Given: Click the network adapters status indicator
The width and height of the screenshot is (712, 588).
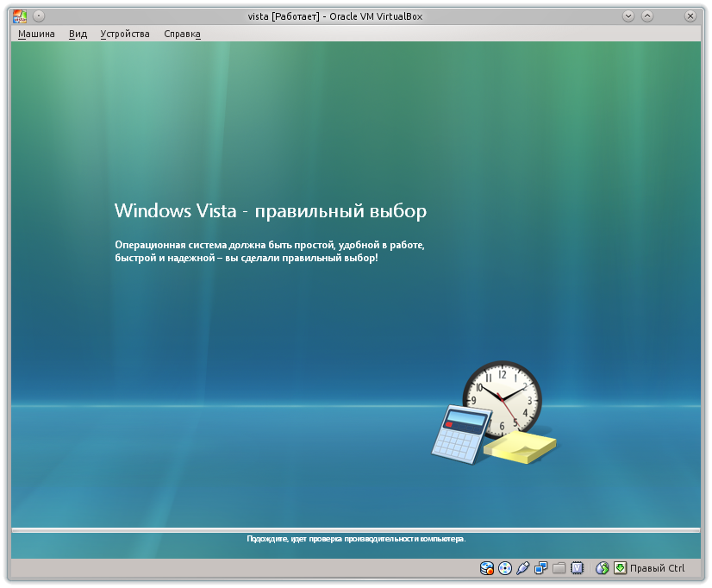Looking at the screenshot, I should tap(540, 568).
